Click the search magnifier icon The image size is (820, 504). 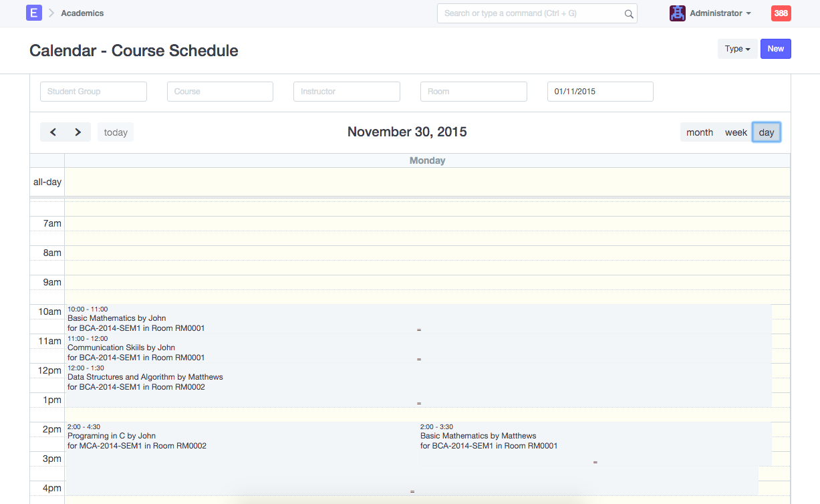click(x=628, y=13)
